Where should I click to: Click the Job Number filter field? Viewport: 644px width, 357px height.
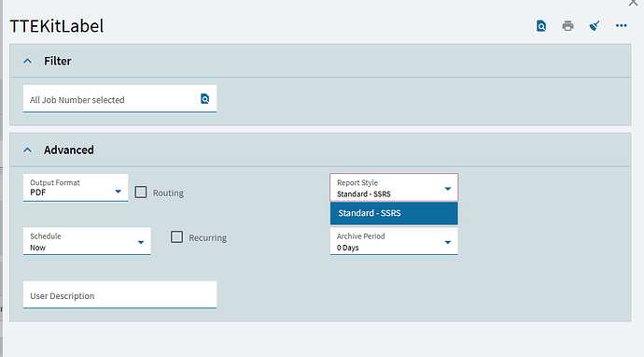pos(119,99)
